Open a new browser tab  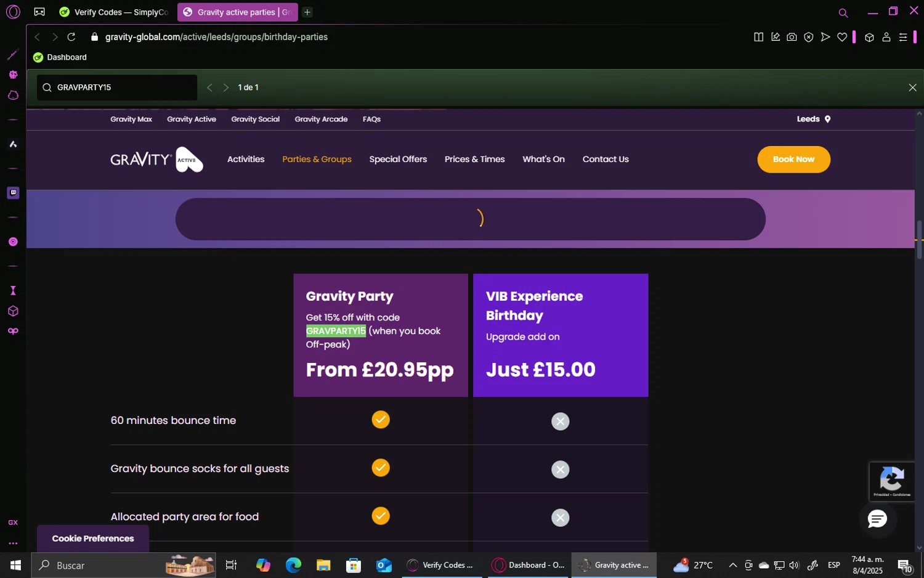pyautogui.click(x=307, y=12)
